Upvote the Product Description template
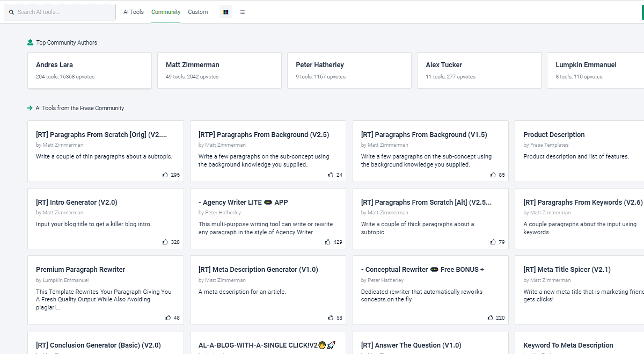644x354 pixels. click(640, 175)
